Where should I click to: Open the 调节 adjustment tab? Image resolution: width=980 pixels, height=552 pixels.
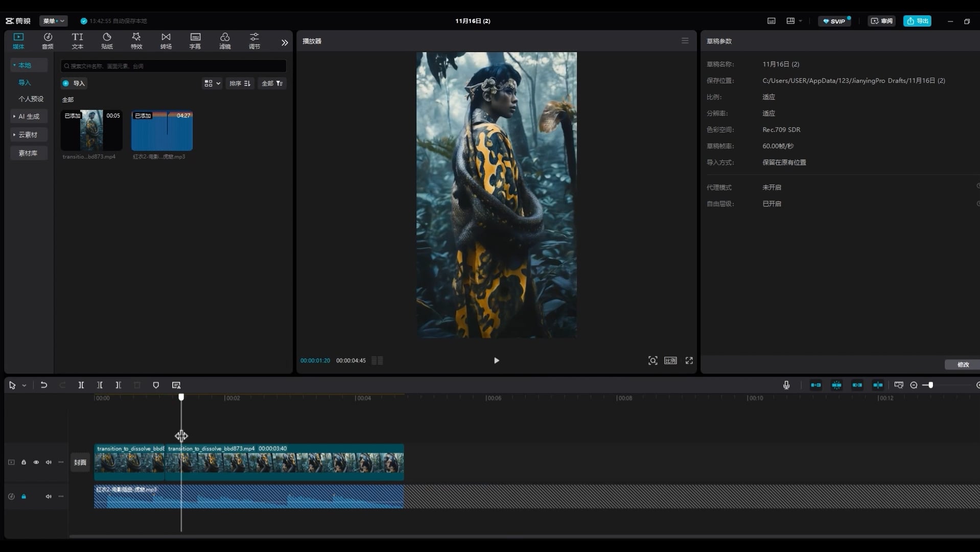click(x=254, y=41)
